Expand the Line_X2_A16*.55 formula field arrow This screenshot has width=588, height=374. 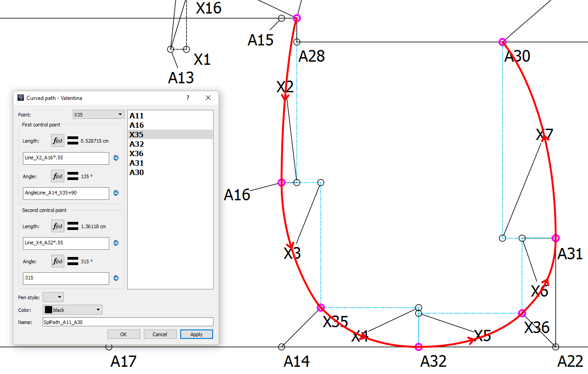click(116, 158)
